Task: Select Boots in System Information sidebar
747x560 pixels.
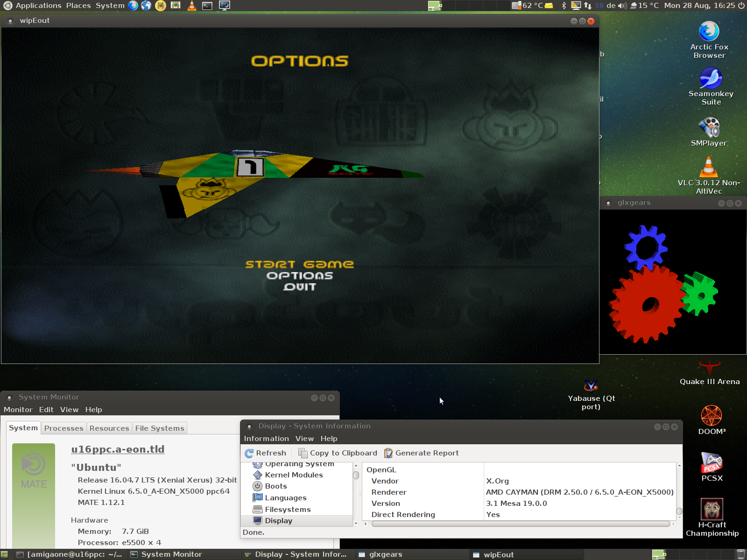Action: [296, 486]
